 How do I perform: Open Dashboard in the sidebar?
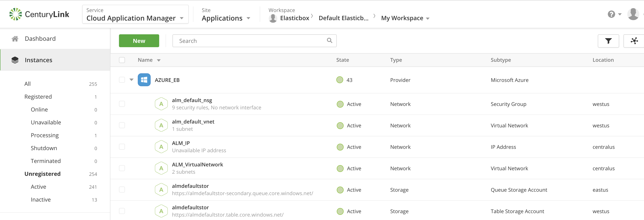55,39
